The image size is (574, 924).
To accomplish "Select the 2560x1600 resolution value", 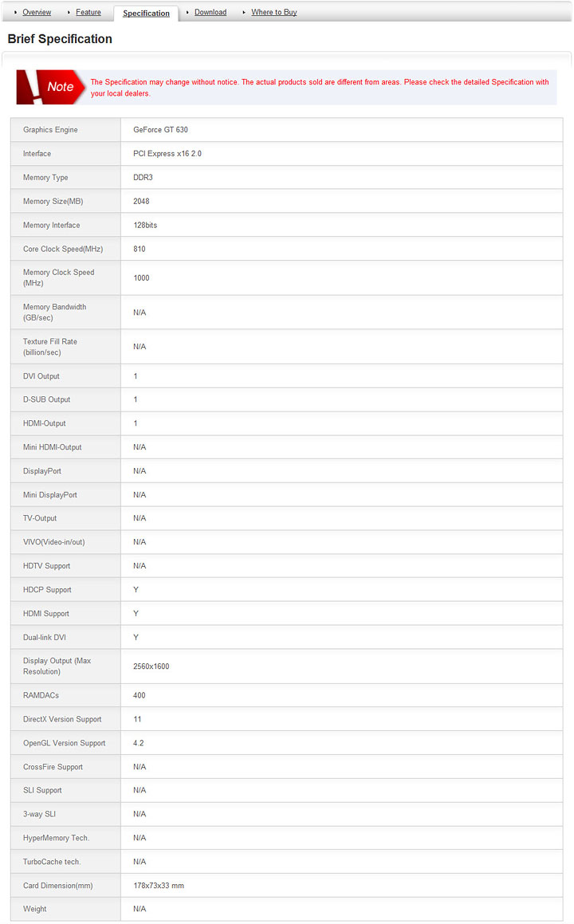I will pyautogui.click(x=151, y=666).
